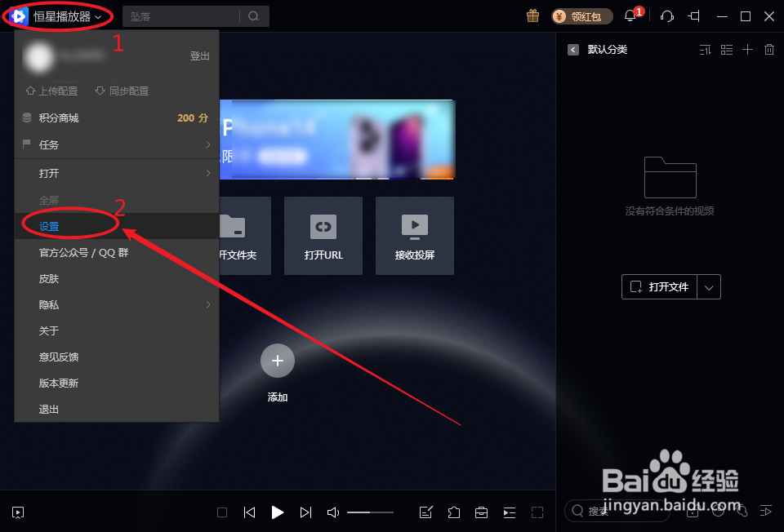Click the plugin puzzle piece icon
This screenshot has height=532, width=784.
454,512
